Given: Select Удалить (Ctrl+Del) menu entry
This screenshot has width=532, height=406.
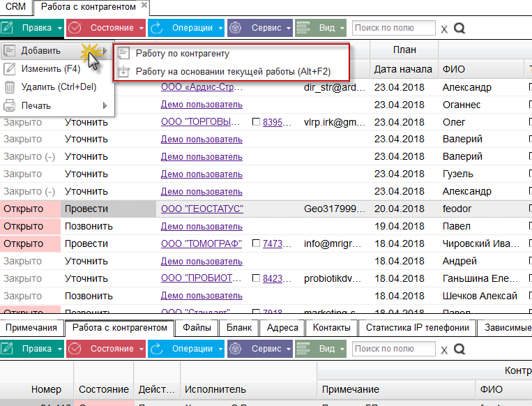Looking at the screenshot, I should click(59, 87).
